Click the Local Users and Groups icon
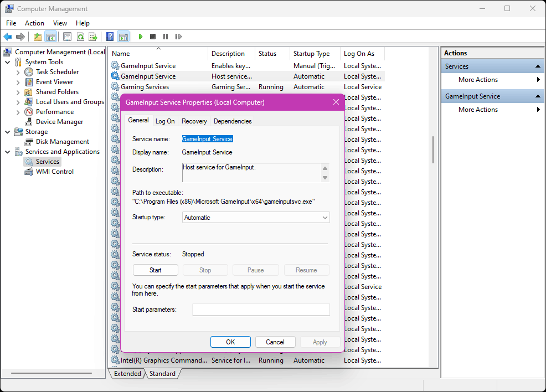The width and height of the screenshot is (546, 392). [x=29, y=102]
